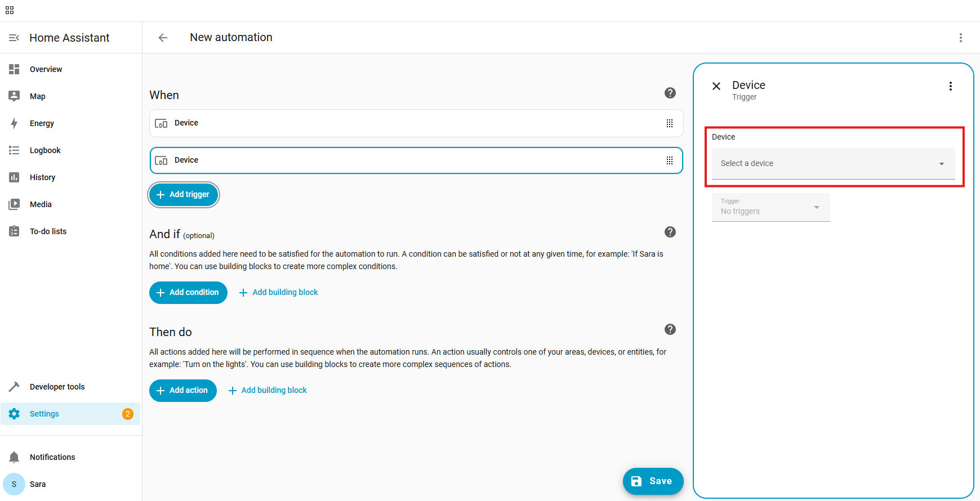Image resolution: width=980 pixels, height=501 pixels.
Task: Click the Home Assistant title
Action: coord(69,38)
